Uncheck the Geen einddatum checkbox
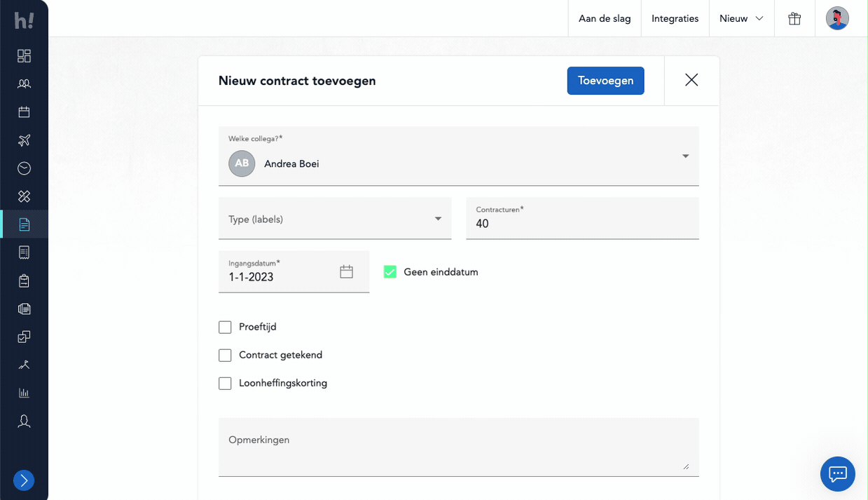Image resolution: width=868 pixels, height=500 pixels. tap(390, 271)
